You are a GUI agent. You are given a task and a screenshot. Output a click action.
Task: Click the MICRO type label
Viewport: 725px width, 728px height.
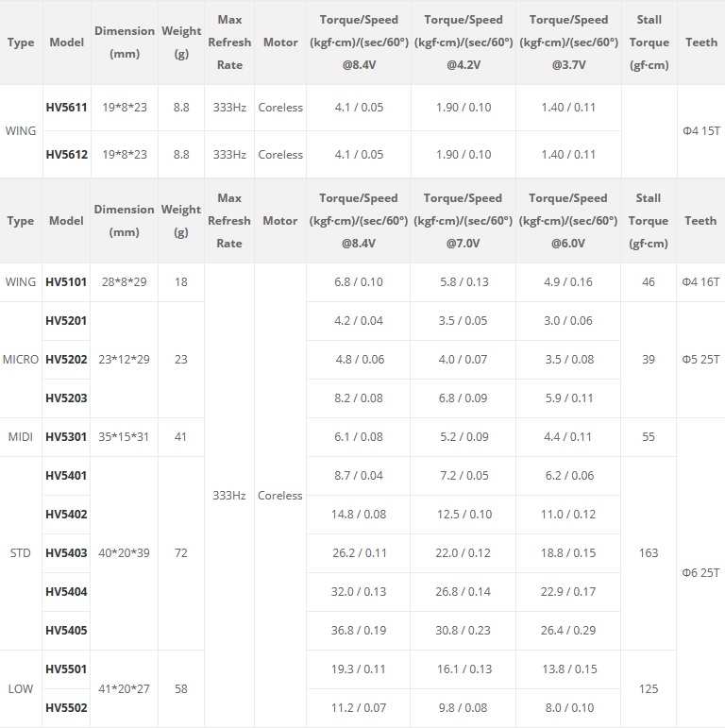(x=21, y=360)
